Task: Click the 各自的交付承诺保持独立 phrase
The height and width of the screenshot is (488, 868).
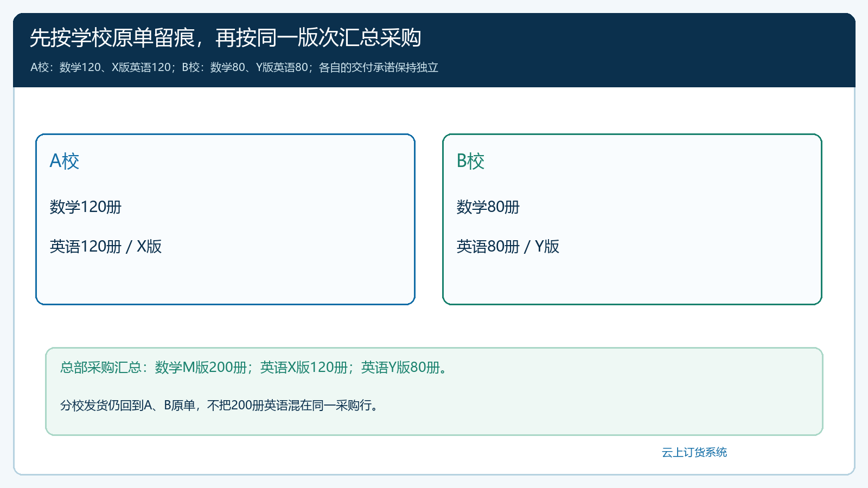Action: [379, 67]
